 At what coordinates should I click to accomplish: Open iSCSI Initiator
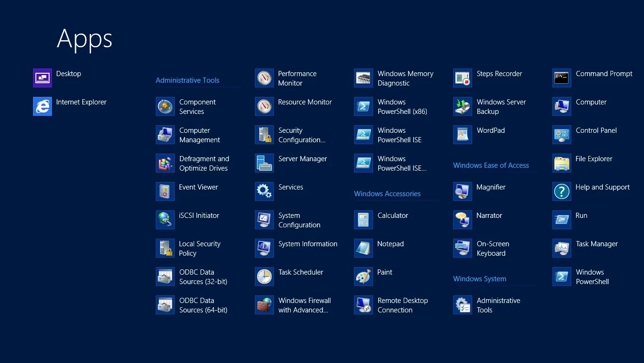point(198,215)
